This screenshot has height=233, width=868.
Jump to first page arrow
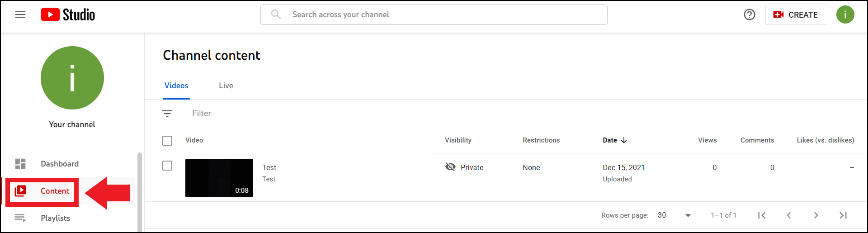[762, 215]
